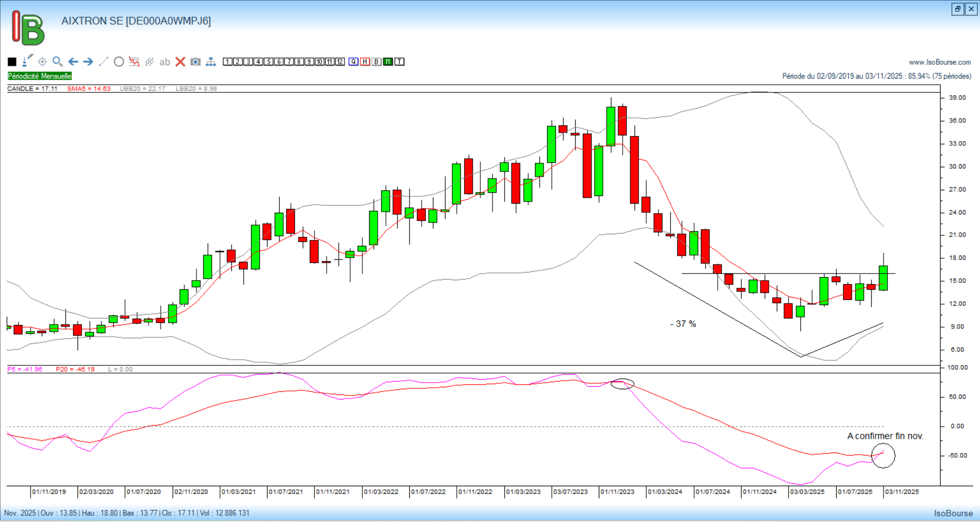Open the hierarchy tree icon
The image size is (980, 522).
211,62
